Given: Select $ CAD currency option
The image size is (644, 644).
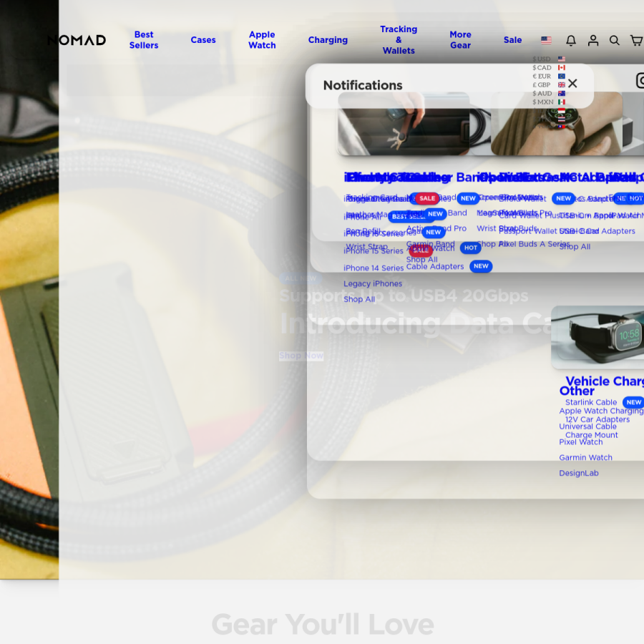Looking at the screenshot, I should click(x=549, y=68).
